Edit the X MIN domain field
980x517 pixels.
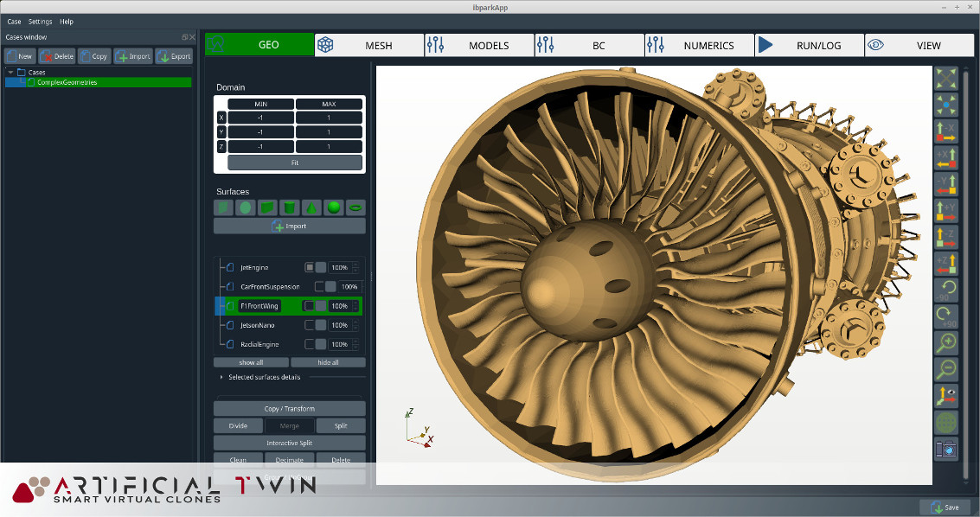tap(260, 118)
